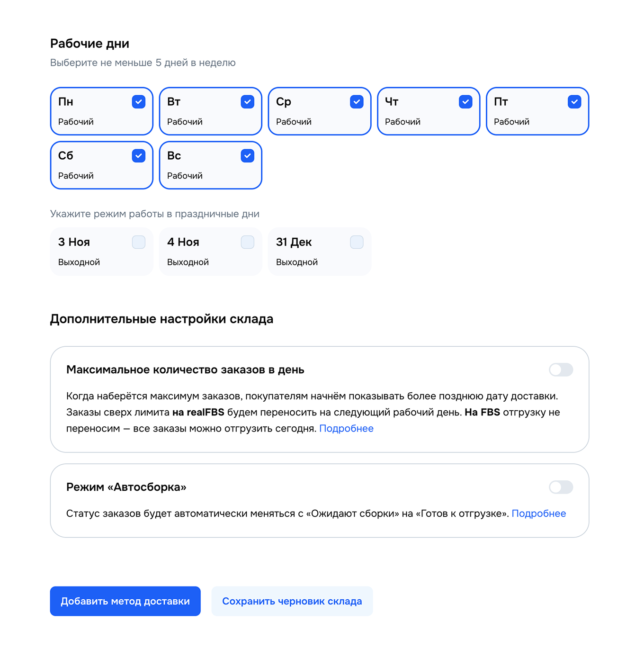Mark 4 Ноя as a working holiday
The image size is (644, 649).
pyautogui.click(x=247, y=242)
